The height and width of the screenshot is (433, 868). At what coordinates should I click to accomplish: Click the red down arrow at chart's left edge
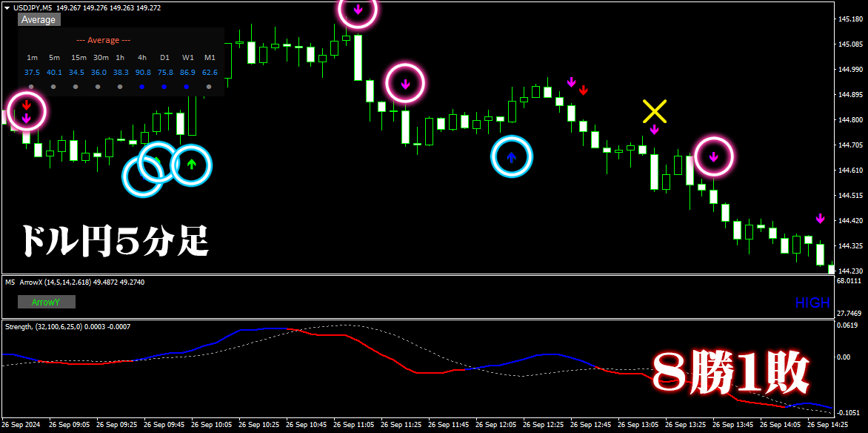(27, 105)
